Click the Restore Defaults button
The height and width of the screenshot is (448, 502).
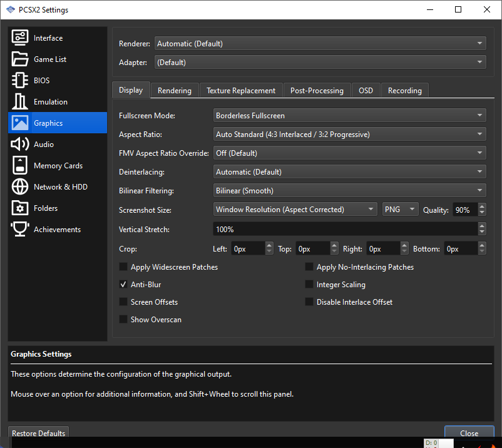(38, 433)
